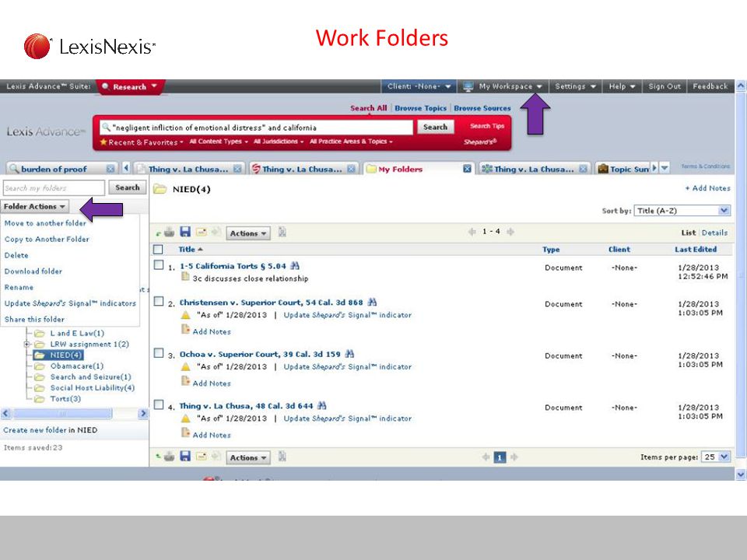Image resolution: width=747 pixels, height=560 pixels.
Task: Click yellow Shepard's warning triangle under Ochoa
Action: (x=186, y=366)
